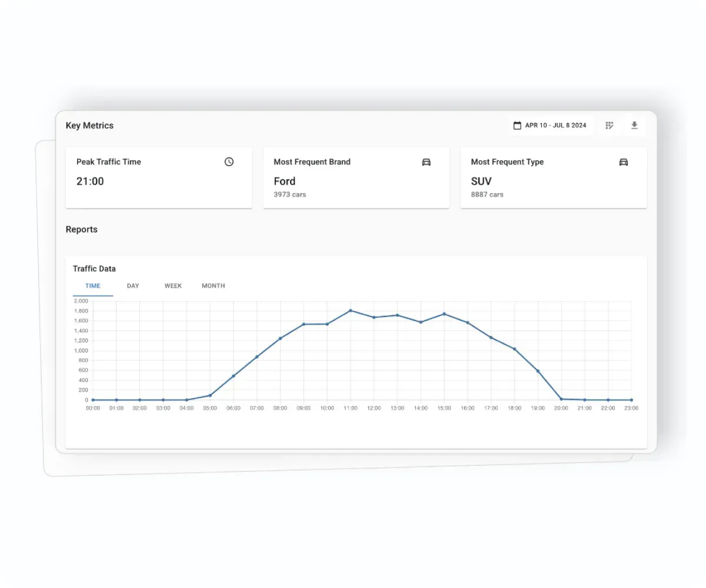Click the chart data point at 19:00

(538, 371)
